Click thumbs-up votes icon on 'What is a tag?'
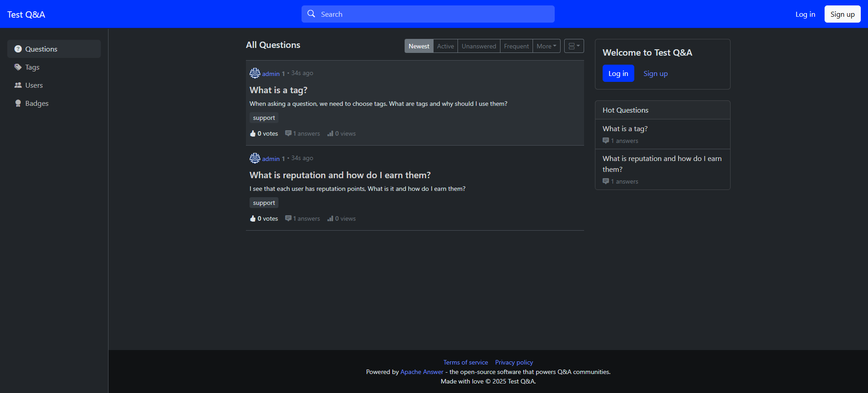The width and height of the screenshot is (868, 393). pos(253,133)
